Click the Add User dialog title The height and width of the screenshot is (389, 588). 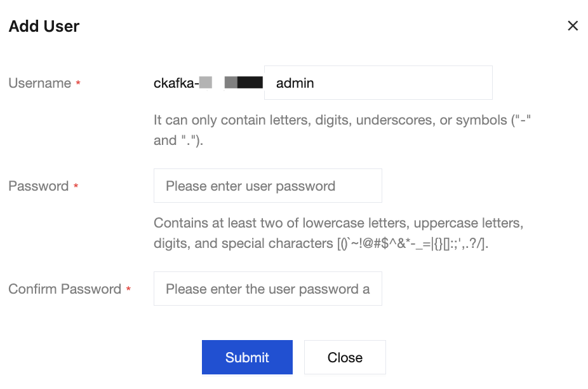click(44, 27)
